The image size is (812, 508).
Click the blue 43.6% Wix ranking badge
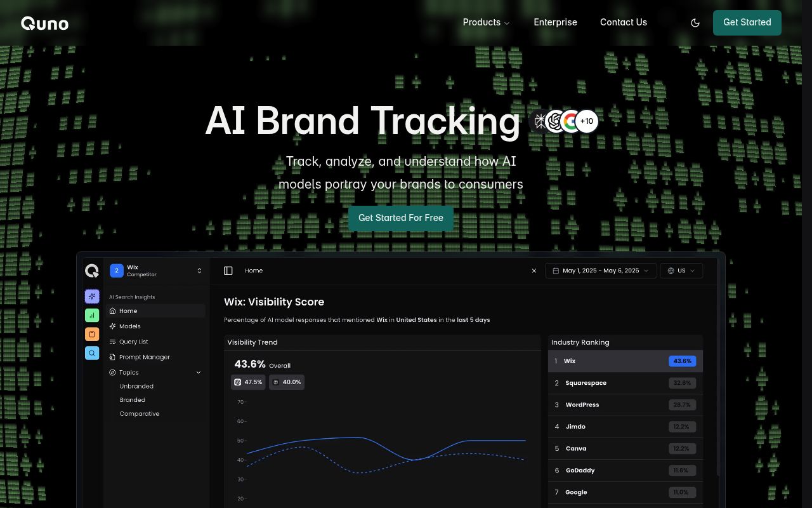(x=682, y=361)
